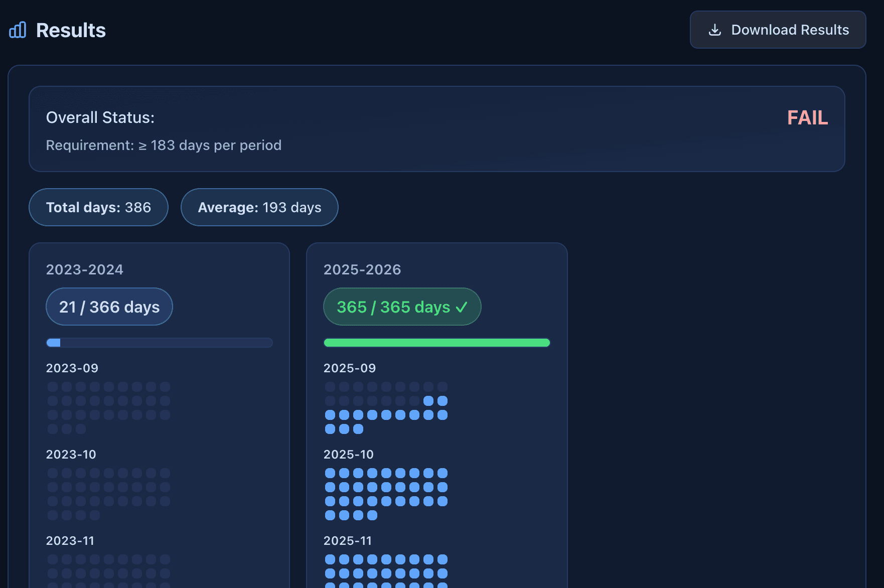884x588 pixels.
Task: Click the 2023-09 month label
Action: click(x=72, y=368)
